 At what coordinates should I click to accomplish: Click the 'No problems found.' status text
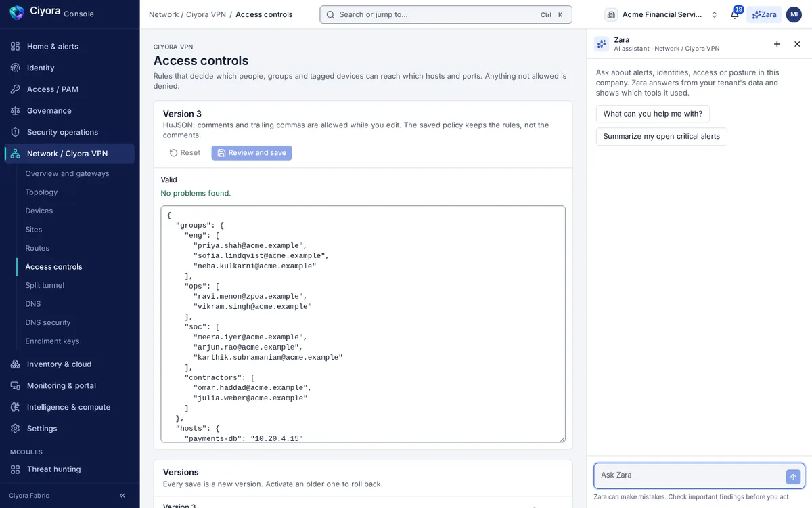[x=196, y=193]
